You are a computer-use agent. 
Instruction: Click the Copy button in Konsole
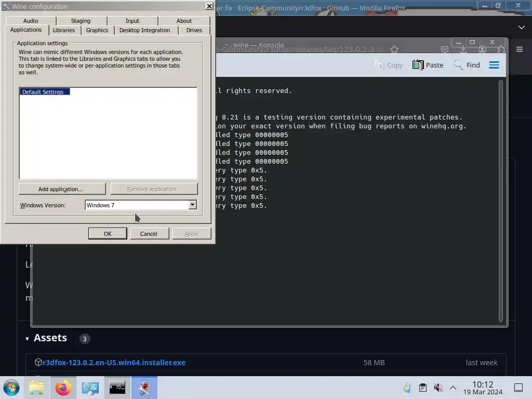pyautogui.click(x=388, y=65)
